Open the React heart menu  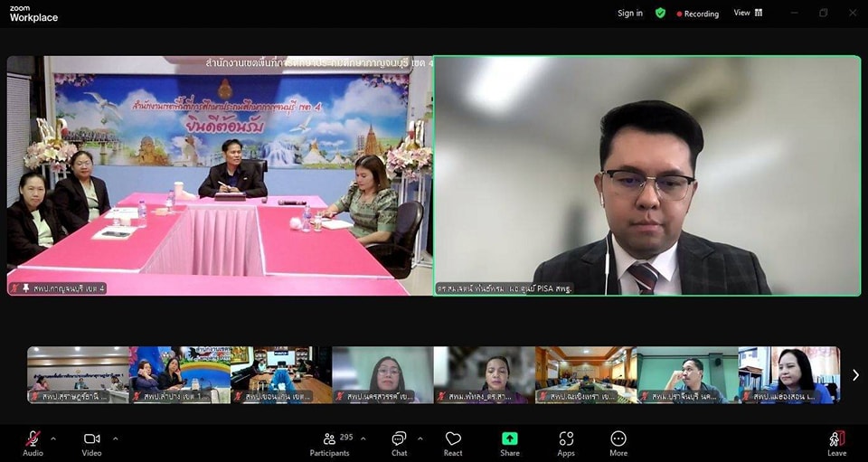[453, 444]
